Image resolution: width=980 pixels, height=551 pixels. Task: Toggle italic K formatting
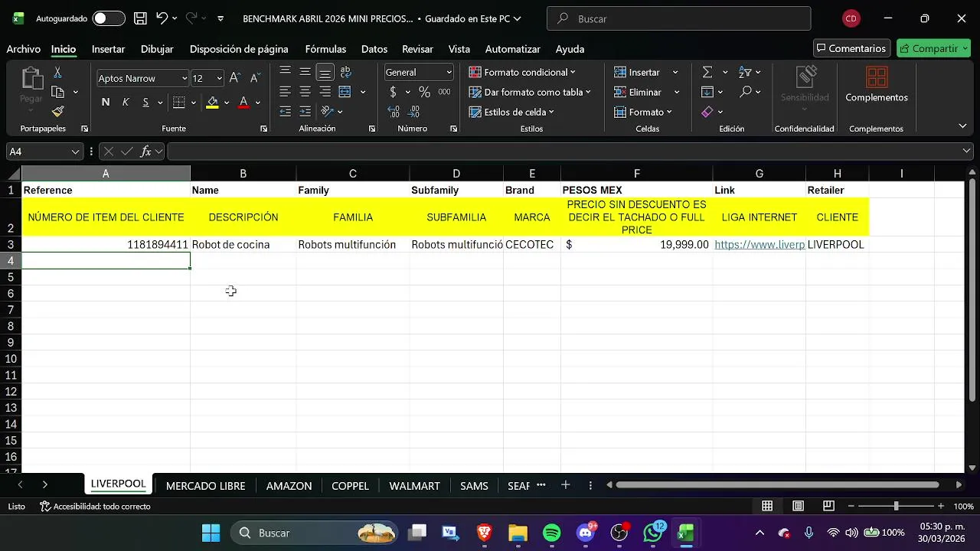pyautogui.click(x=126, y=102)
